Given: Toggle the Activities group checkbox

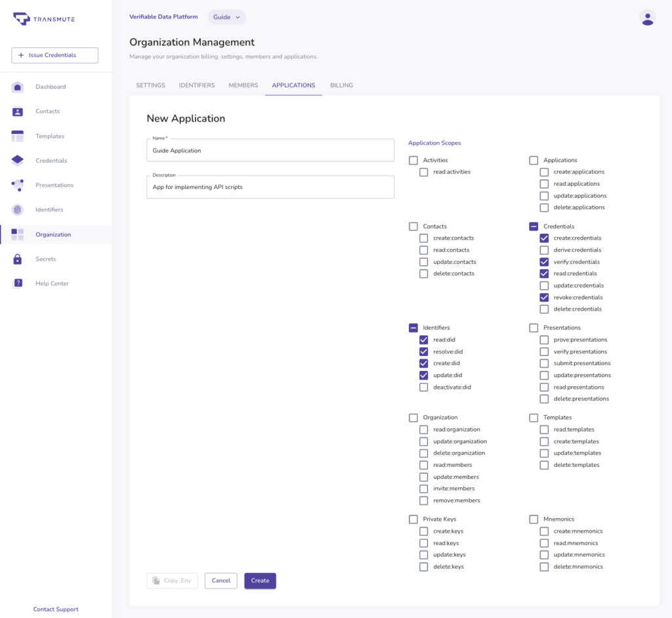Looking at the screenshot, I should point(413,160).
